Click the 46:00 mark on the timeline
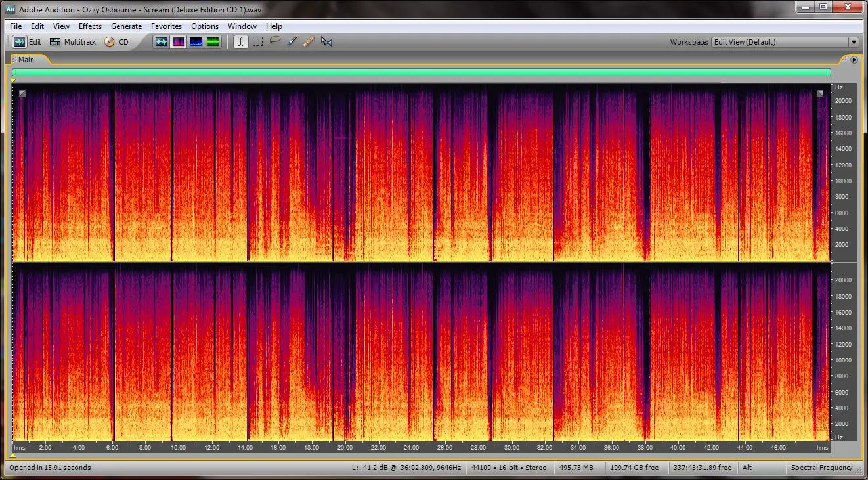The width and height of the screenshot is (868, 480). (x=778, y=448)
